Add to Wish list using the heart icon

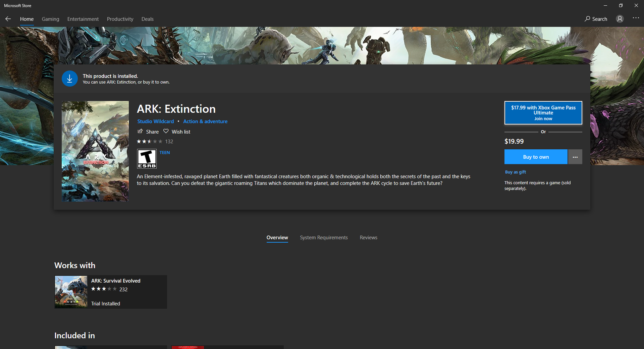tap(166, 131)
